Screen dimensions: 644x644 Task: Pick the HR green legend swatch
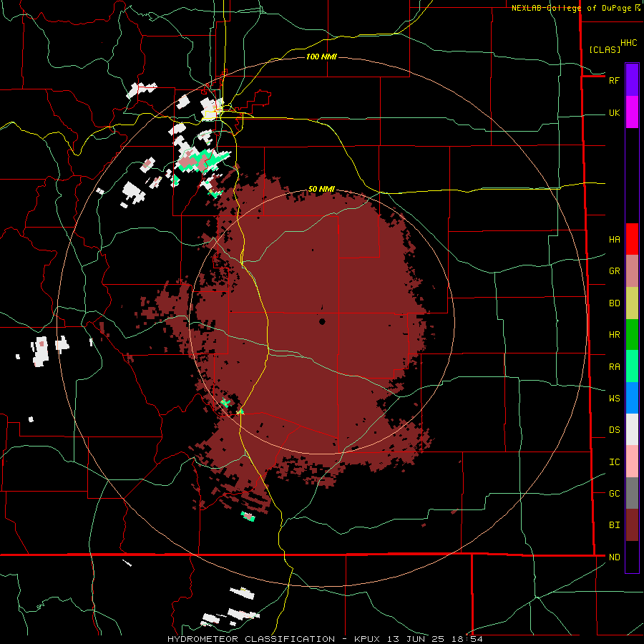[632, 335]
